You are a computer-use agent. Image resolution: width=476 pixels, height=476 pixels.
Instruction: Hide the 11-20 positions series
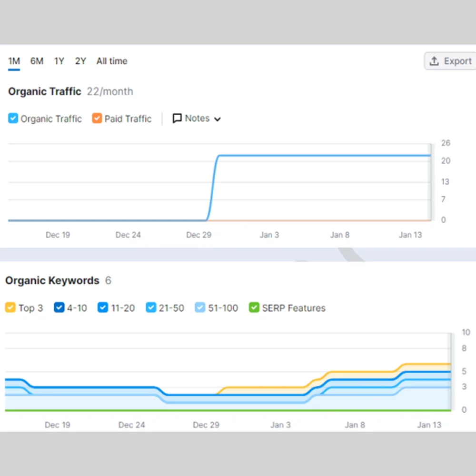(x=103, y=308)
